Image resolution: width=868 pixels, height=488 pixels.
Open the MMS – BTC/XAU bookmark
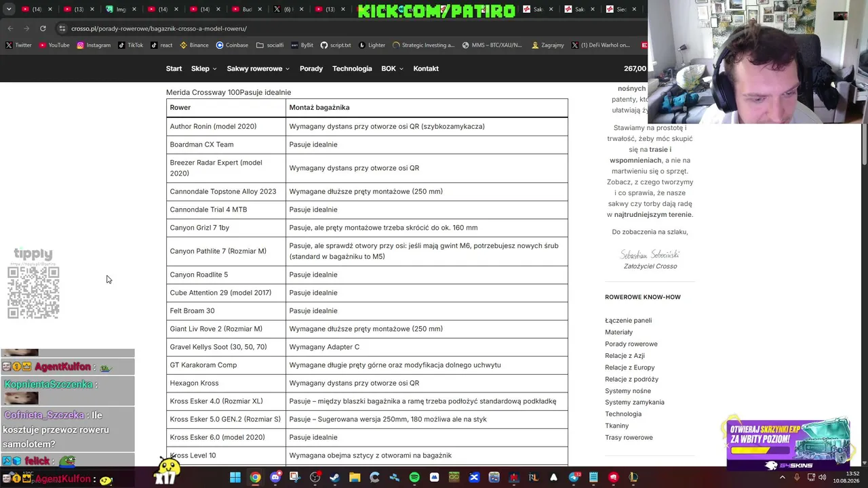click(x=492, y=45)
